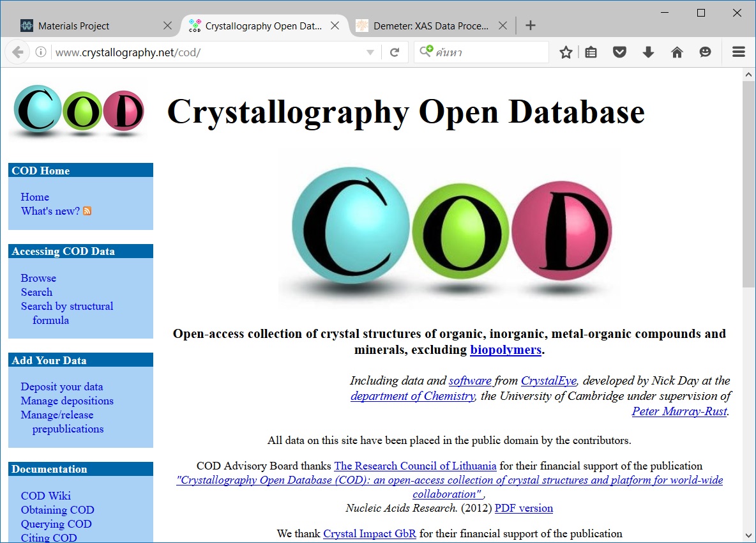Switch to the Crystallography Open Database tab
The width and height of the screenshot is (756, 543).
tap(263, 26)
